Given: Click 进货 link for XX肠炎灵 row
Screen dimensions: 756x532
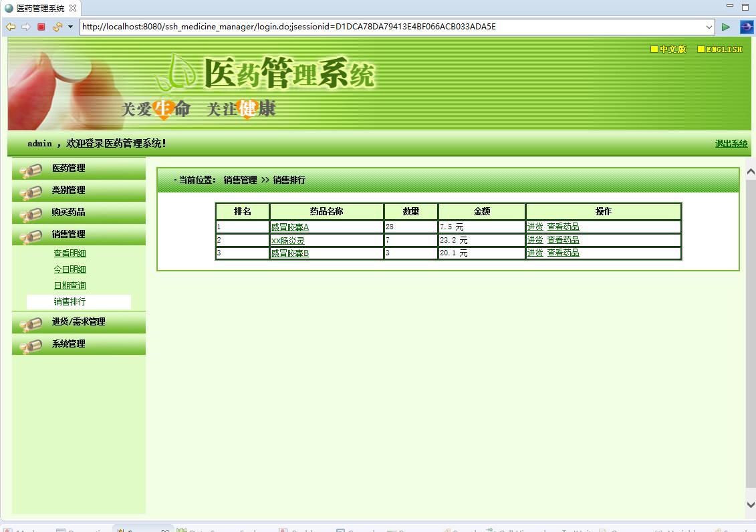Looking at the screenshot, I should [x=534, y=239].
